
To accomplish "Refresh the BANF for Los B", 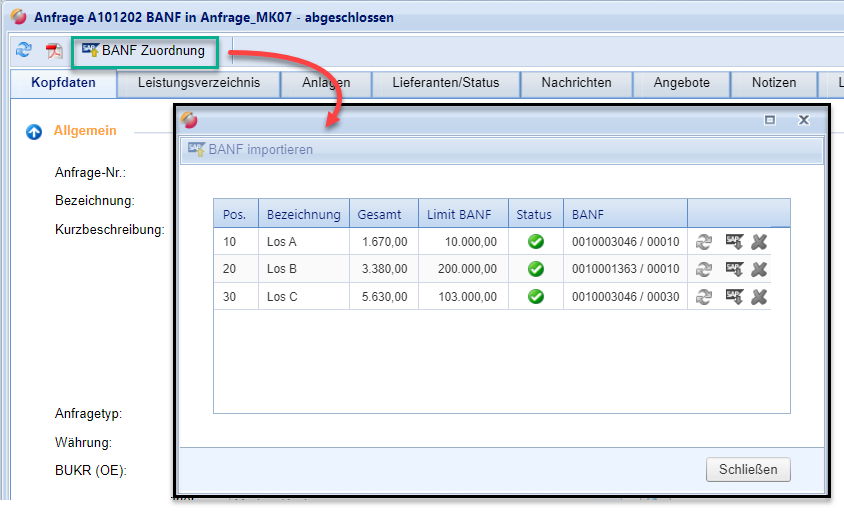I will pos(706,269).
